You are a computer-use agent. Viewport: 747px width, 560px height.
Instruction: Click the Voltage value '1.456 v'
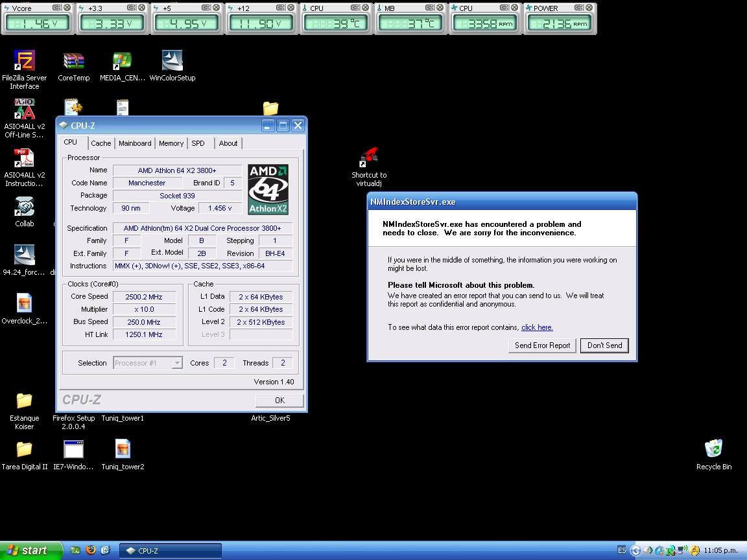(220, 208)
